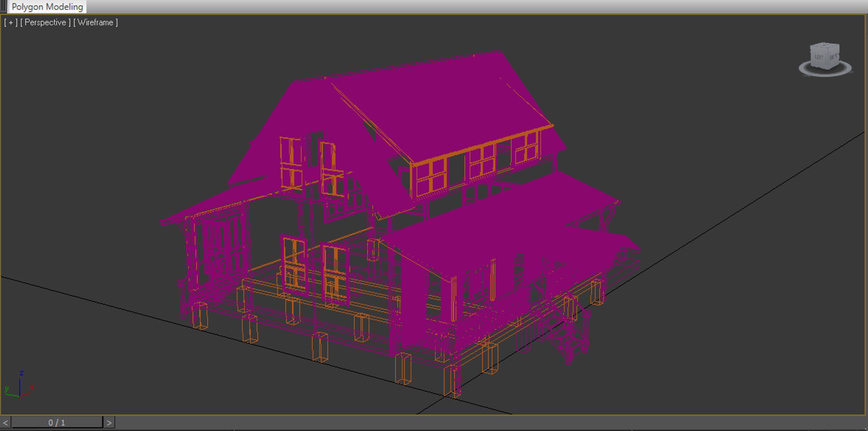Click the [+] viewport menu label
This screenshot has height=431, width=868.
[10, 23]
